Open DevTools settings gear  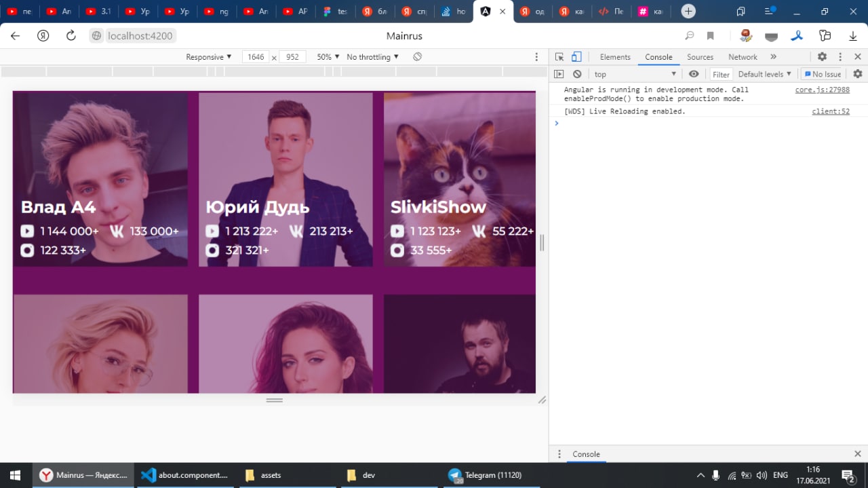822,57
